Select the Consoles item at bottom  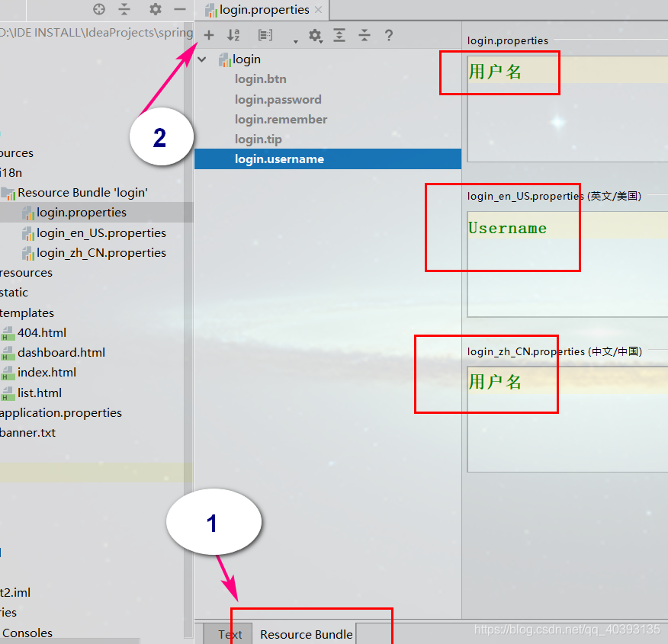click(x=27, y=633)
